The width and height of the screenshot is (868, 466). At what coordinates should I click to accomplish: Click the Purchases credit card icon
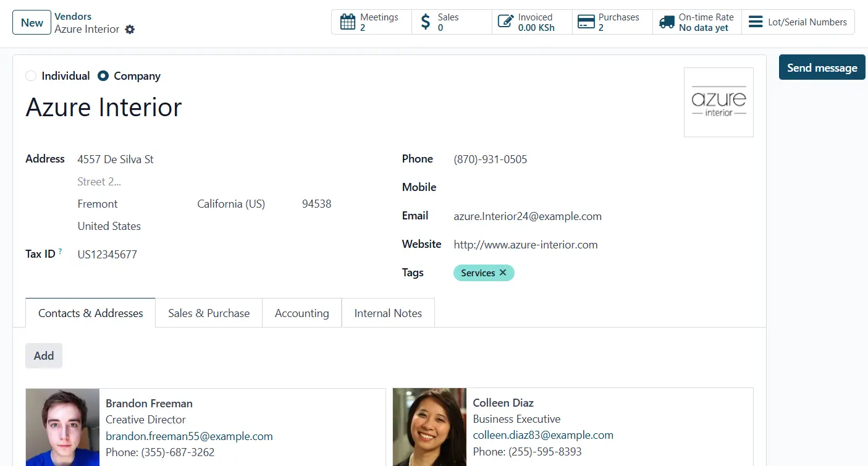point(586,22)
